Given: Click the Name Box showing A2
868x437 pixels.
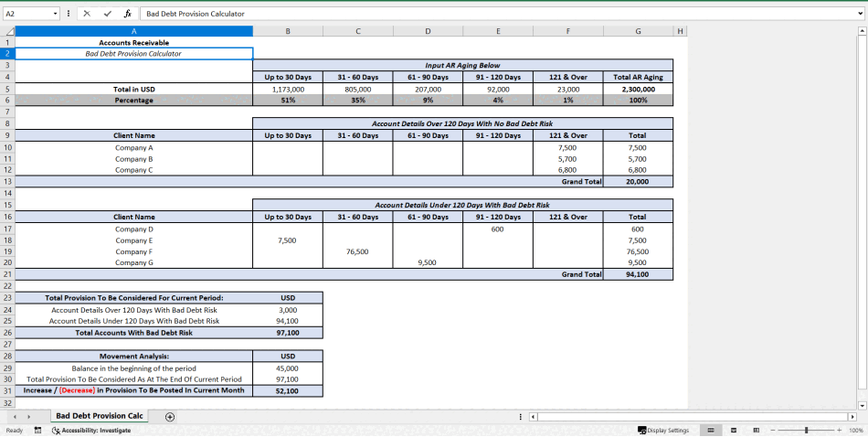Looking at the screenshot, I should pos(27,14).
